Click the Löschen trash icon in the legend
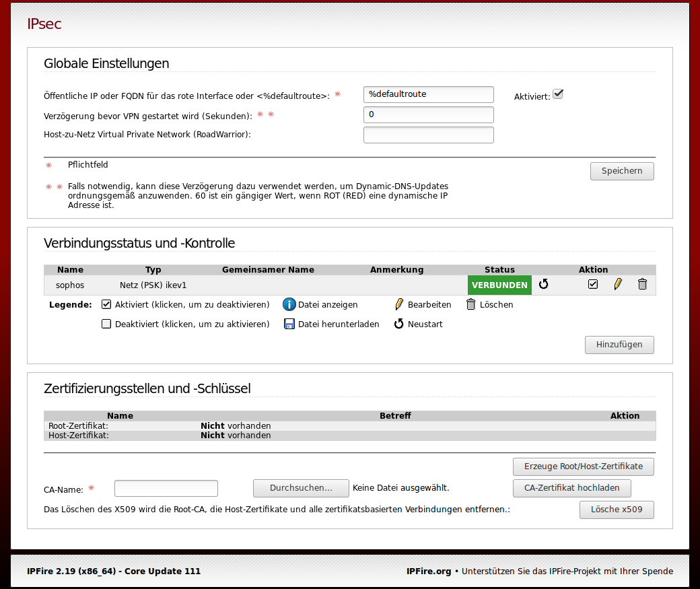 (x=471, y=304)
